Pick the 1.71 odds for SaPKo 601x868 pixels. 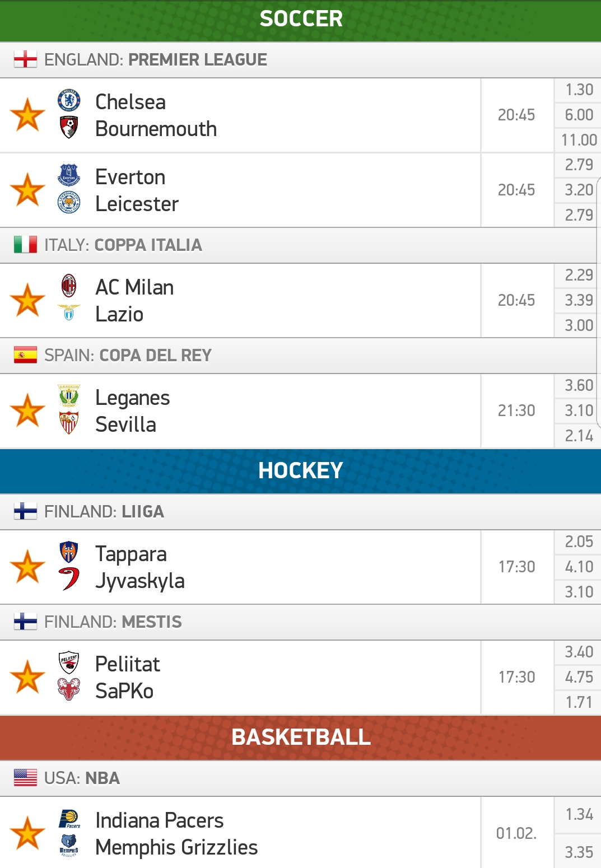click(578, 702)
